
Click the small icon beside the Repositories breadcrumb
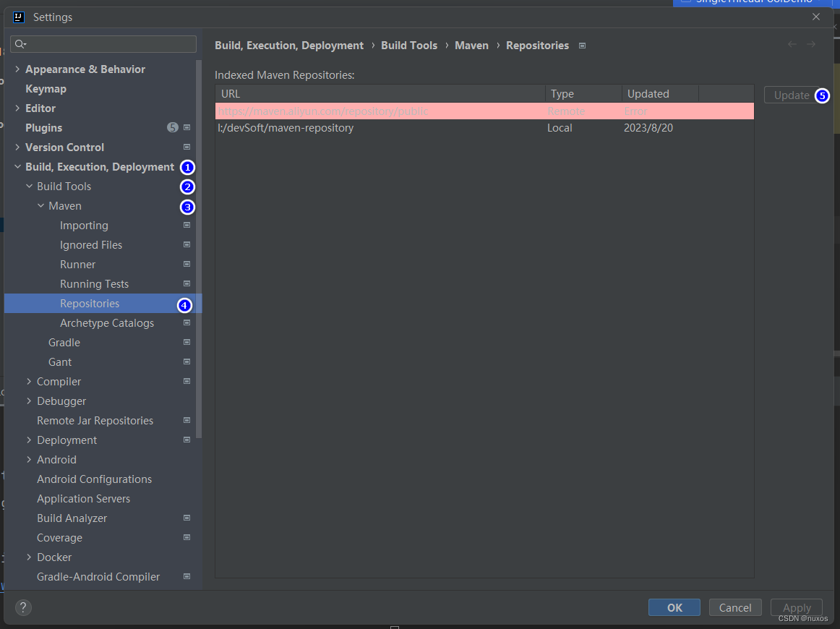(582, 45)
